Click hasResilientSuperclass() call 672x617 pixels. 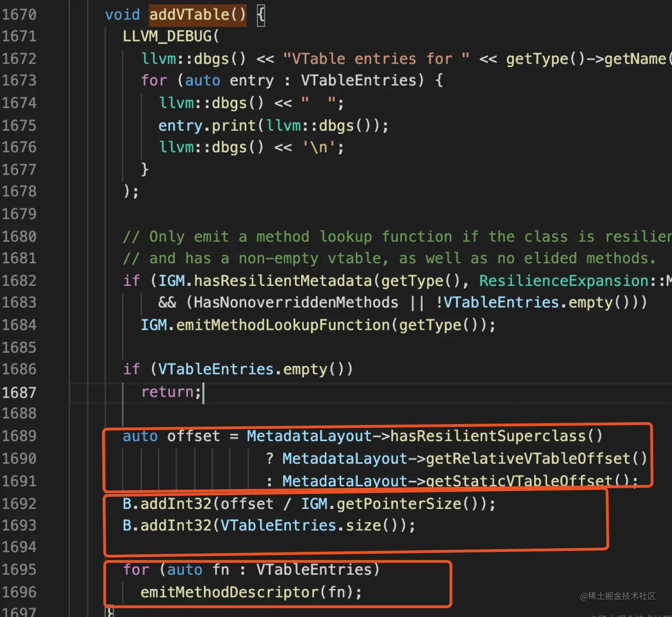(496, 436)
